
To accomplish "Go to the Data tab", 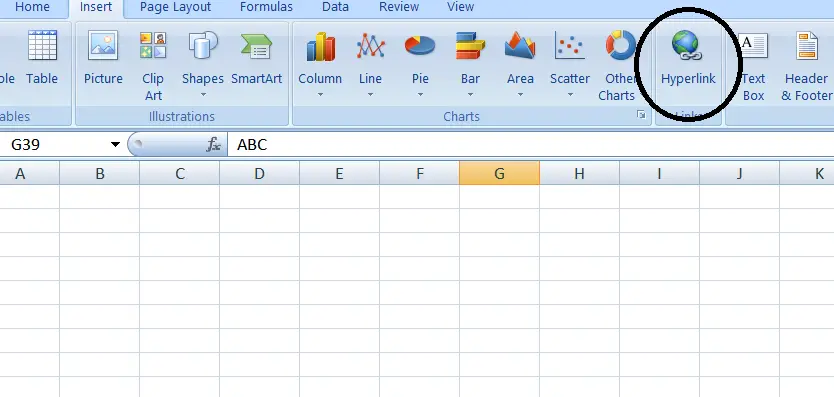I will tap(335, 7).
